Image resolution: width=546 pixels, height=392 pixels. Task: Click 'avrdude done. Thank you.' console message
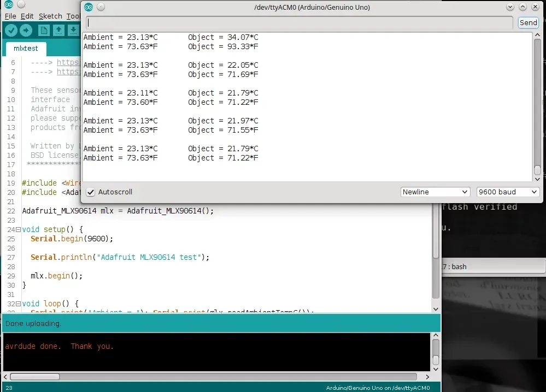pyautogui.click(x=59, y=347)
